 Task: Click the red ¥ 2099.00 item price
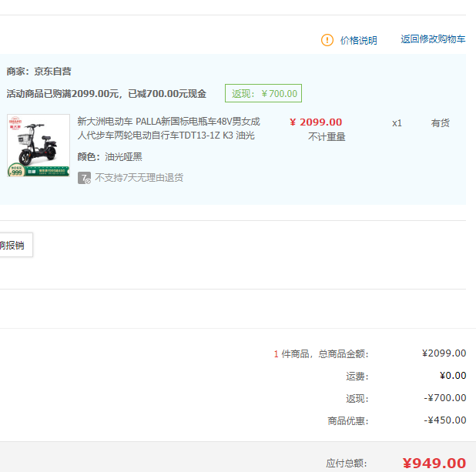[316, 122]
